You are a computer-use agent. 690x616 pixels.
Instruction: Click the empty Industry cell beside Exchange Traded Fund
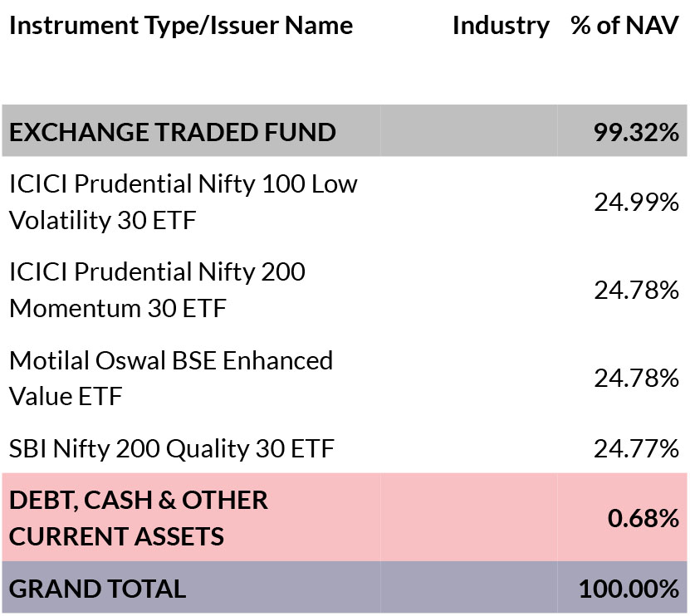[x=469, y=132]
